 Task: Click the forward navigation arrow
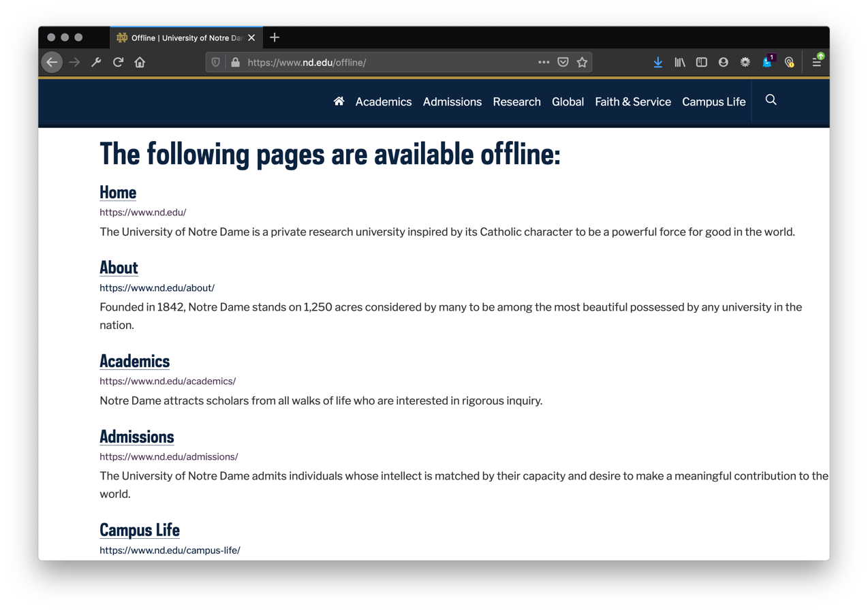pos(74,62)
